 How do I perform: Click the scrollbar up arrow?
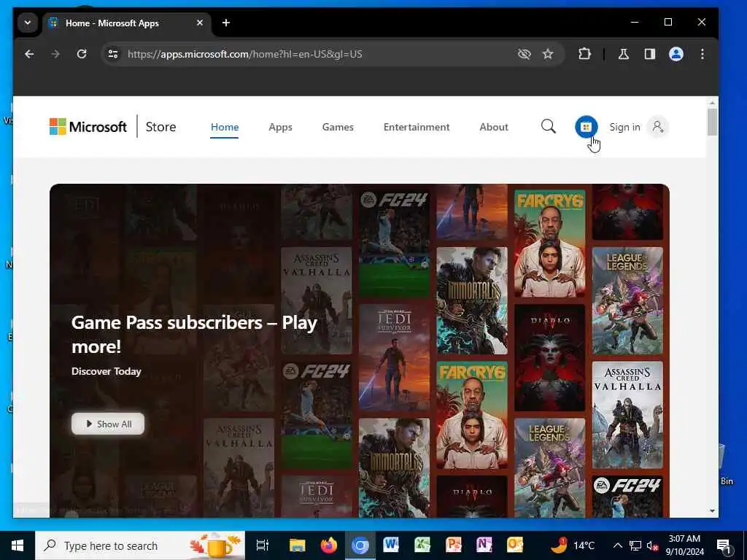[712, 103]
